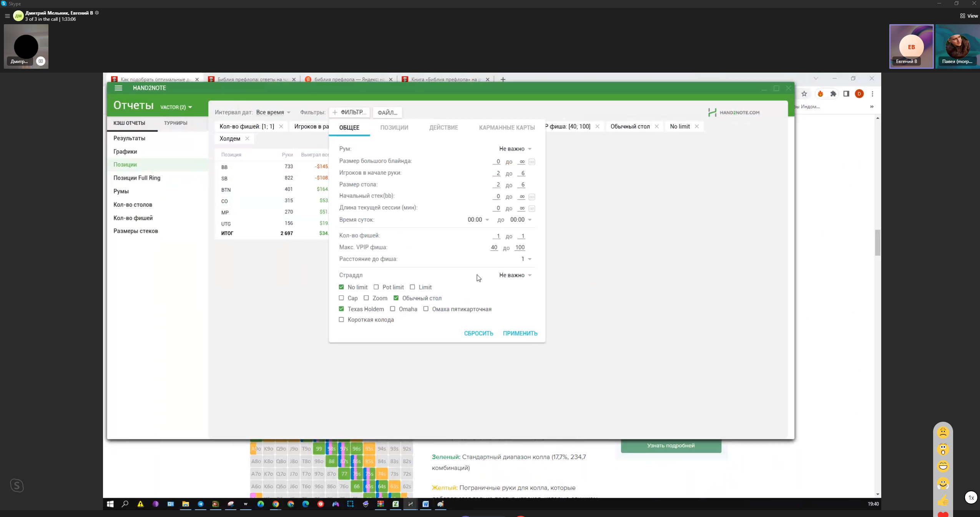Image resolution: width=980 pixels, height=517 pixels.
Task: Remove the VPIP фиша filter chip
Action: coord(597,126)
